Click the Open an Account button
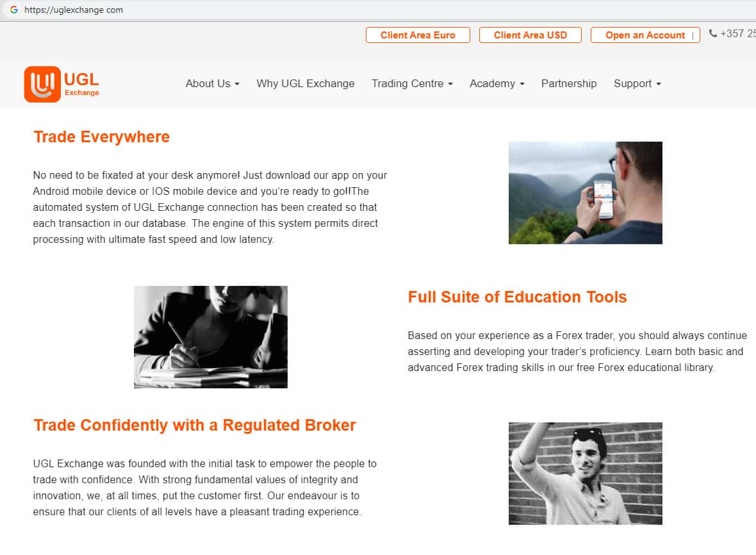 [x=645, y=35]
